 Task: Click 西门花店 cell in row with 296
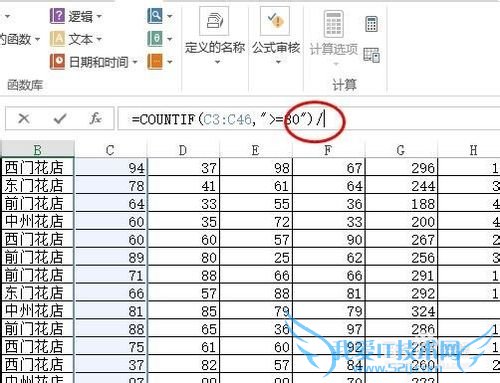tap(38, 167)
